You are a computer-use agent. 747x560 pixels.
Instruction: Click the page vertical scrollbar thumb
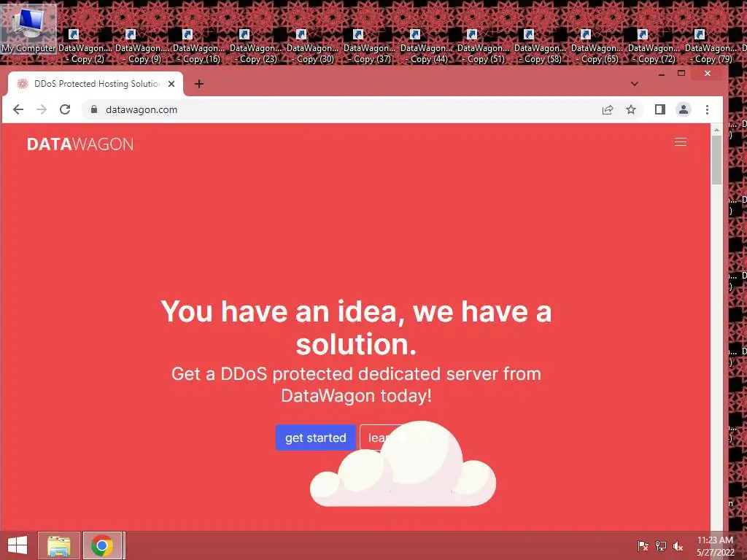coord(716,160)
